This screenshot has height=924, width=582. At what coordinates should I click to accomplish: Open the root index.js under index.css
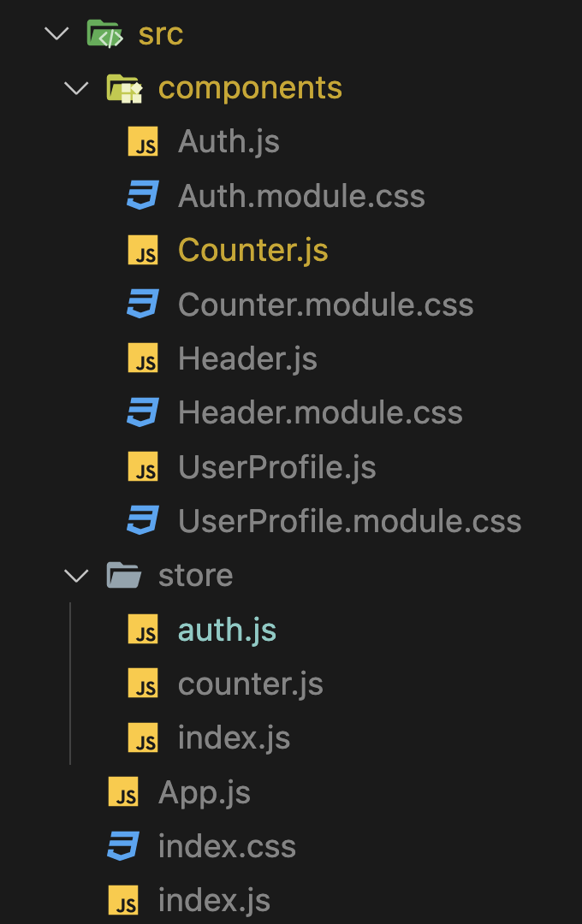coord(214,901)
